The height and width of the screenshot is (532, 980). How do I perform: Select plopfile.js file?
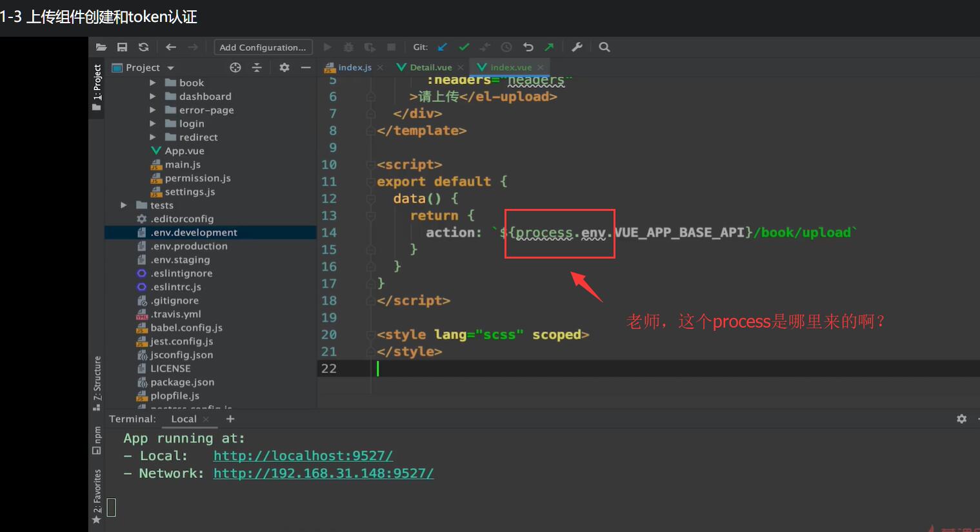175,395
